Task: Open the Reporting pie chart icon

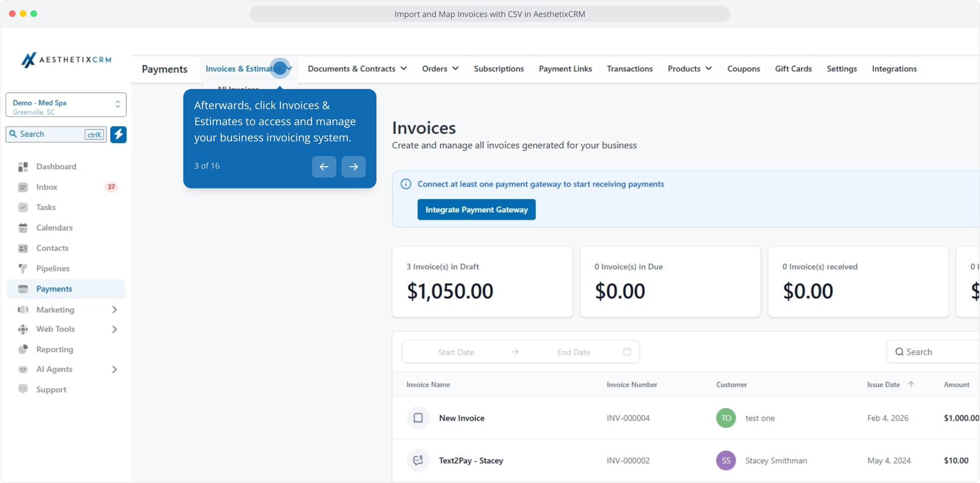Action: tap(23, 349)
